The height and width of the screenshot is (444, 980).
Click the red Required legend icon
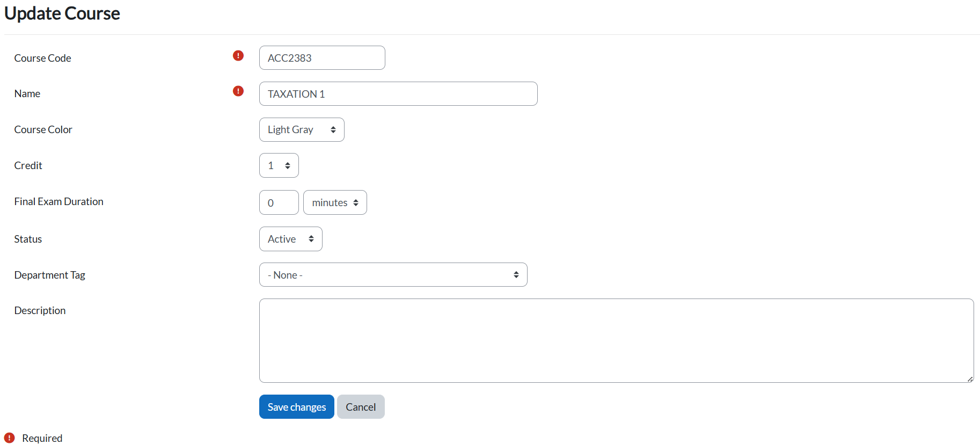tap(10, 438)
